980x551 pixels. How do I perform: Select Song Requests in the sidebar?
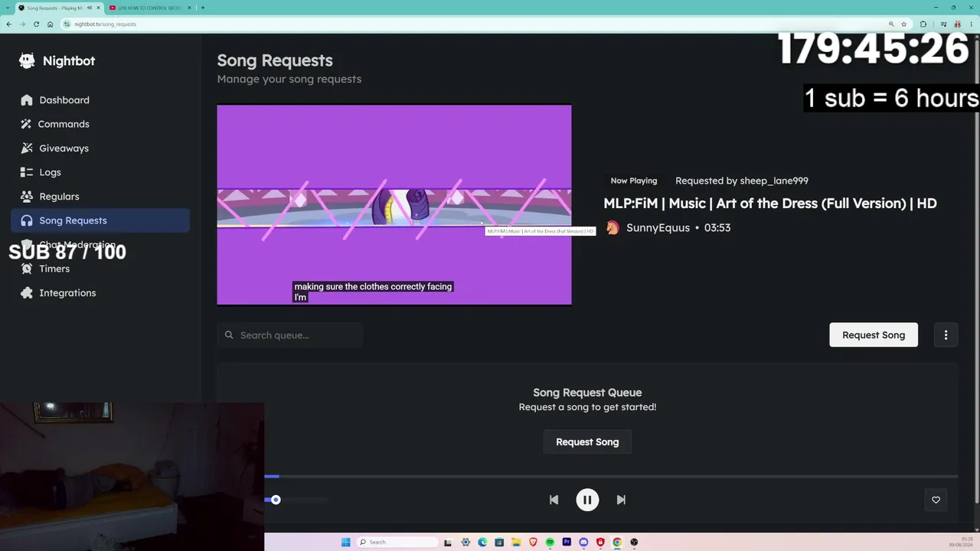pos(100,220)
